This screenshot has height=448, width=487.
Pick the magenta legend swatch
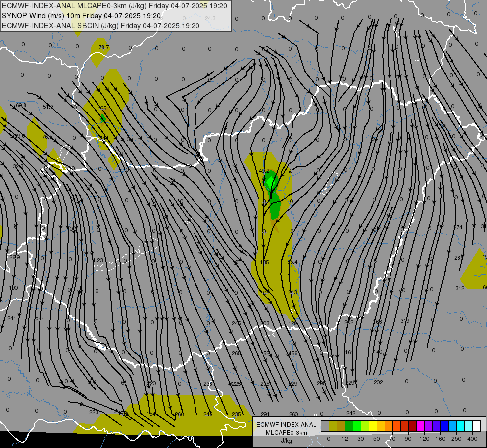(x=421, y=426)
